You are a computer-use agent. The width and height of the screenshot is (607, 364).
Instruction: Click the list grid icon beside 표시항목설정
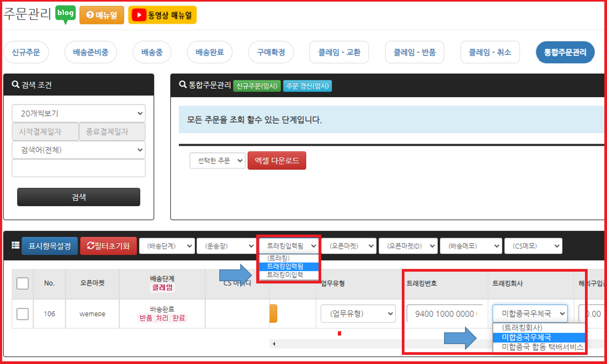tap(15, 245)
